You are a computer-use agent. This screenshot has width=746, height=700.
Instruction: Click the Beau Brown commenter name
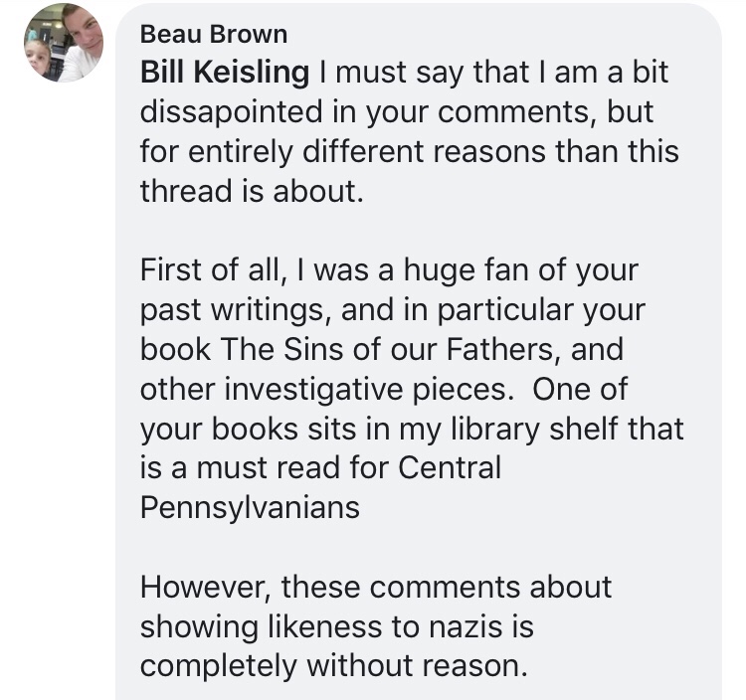214,34
